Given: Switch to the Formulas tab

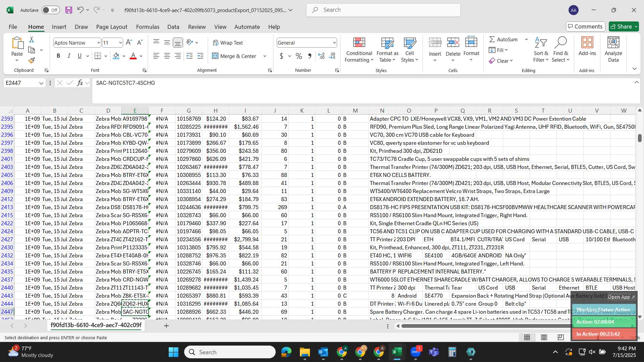Looking at the screenshot, I should click(148, 27).
